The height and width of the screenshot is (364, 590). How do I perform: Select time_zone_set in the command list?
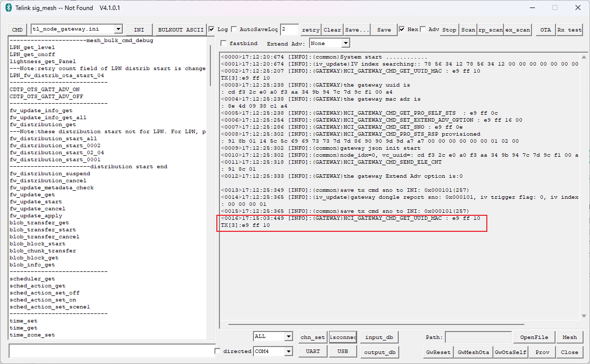pyautogui.click(x=33, y=334)
